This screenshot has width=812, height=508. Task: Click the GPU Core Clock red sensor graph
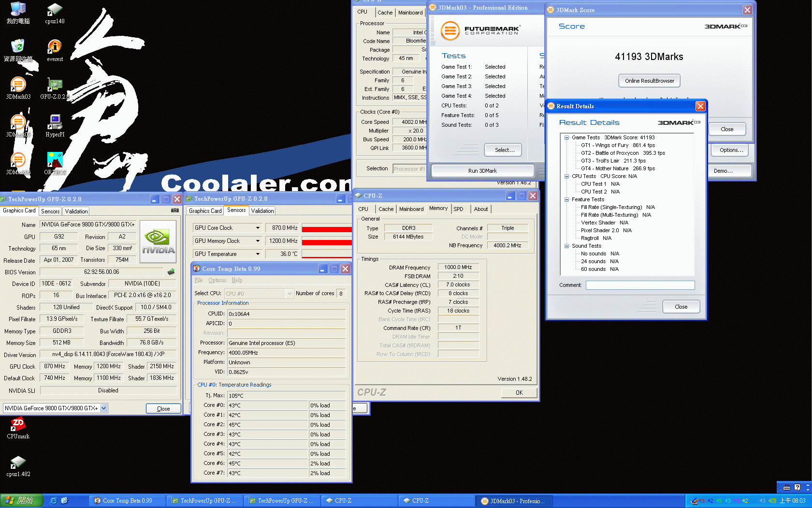[327, 228]
